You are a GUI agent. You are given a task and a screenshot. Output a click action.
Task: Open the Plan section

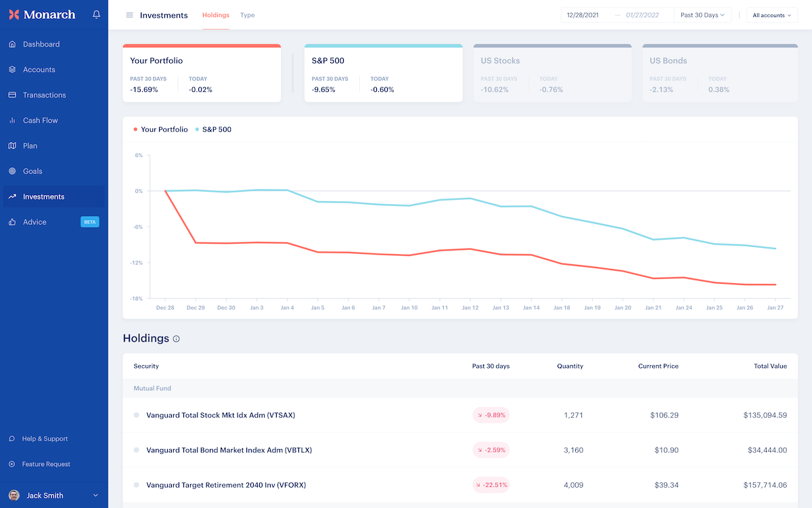click(x=54, y=146)
